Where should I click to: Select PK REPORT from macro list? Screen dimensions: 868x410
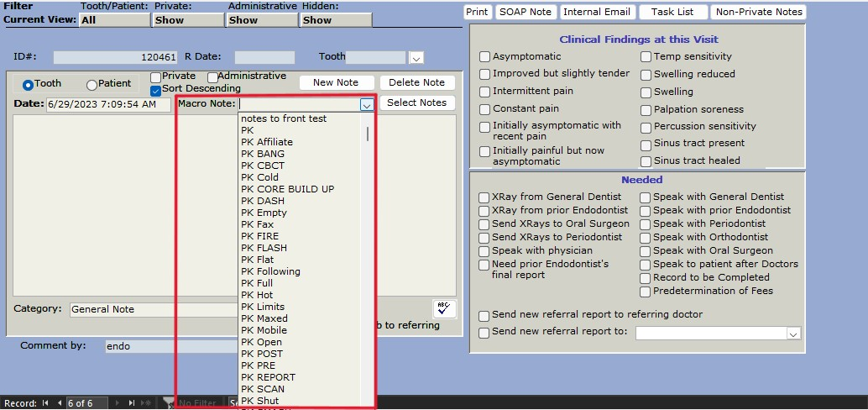click(268, 377)
